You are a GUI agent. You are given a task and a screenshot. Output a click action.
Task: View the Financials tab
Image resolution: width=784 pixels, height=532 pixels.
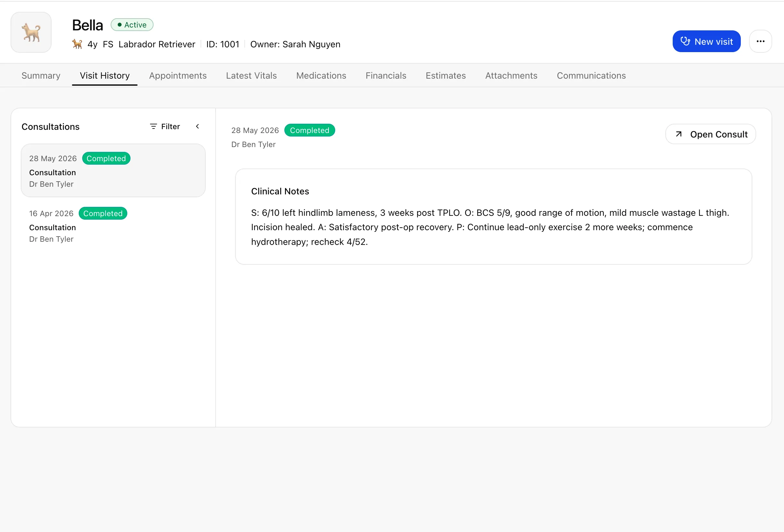[x=386, y=75]
